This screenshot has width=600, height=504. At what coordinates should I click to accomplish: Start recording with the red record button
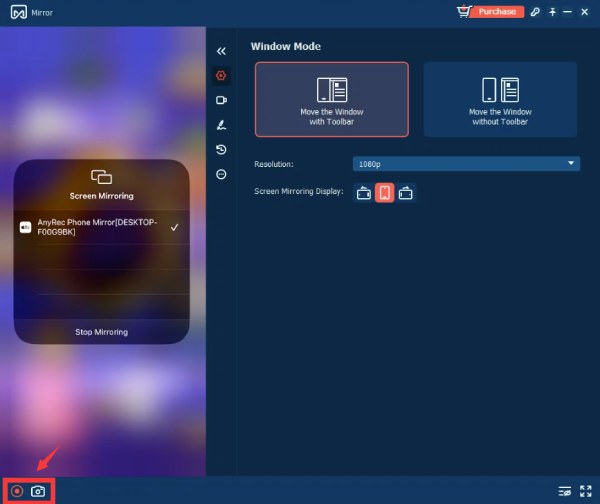(17, 491)
